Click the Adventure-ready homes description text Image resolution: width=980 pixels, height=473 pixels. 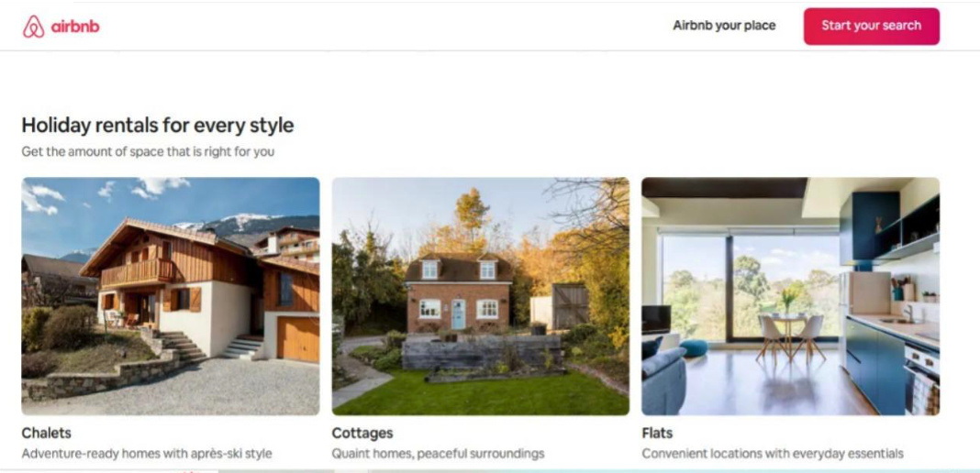(x=147, y=454)
